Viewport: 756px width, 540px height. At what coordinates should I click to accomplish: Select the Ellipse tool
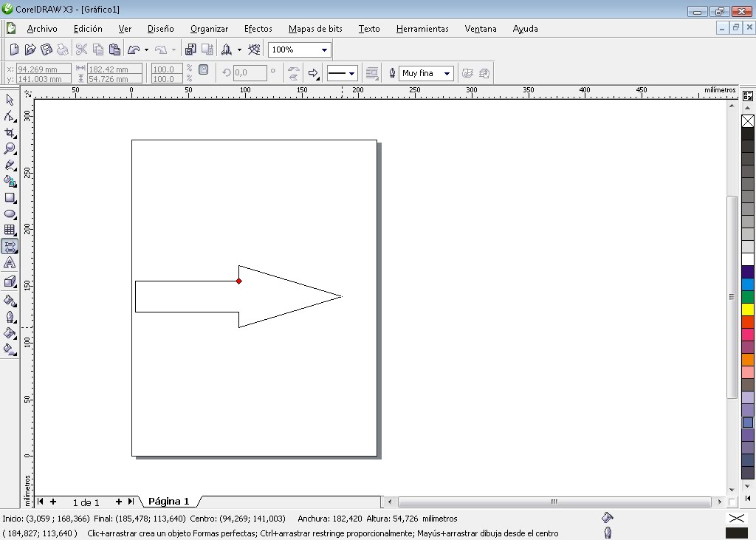10,212
